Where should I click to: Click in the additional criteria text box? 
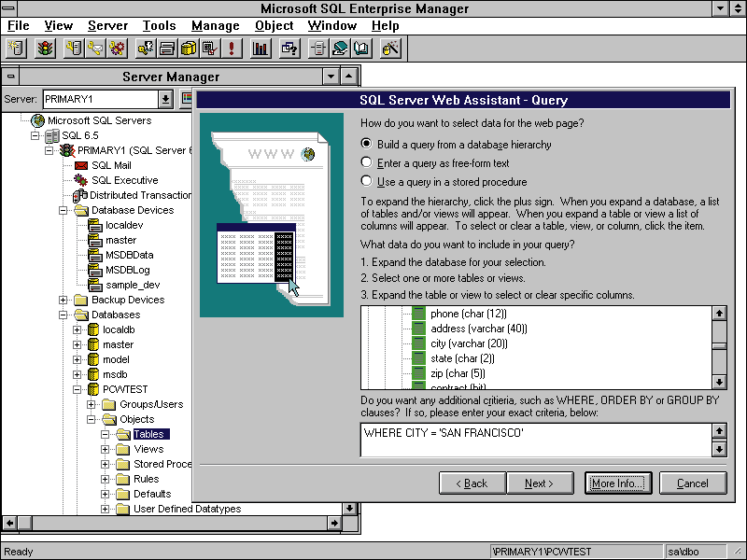[536, 440]
